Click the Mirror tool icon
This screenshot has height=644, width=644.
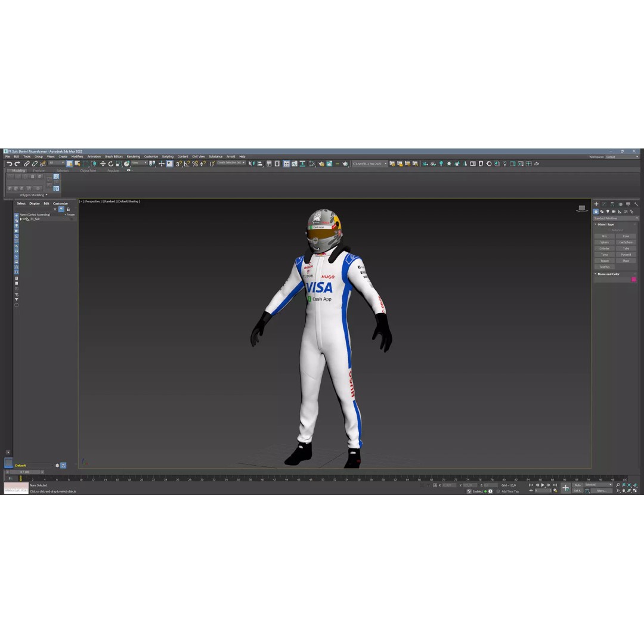coord(251,163)
